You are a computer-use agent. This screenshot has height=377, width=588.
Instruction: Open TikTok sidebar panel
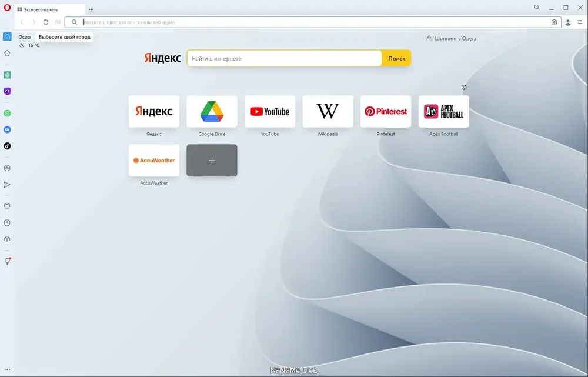pos(7,146)
